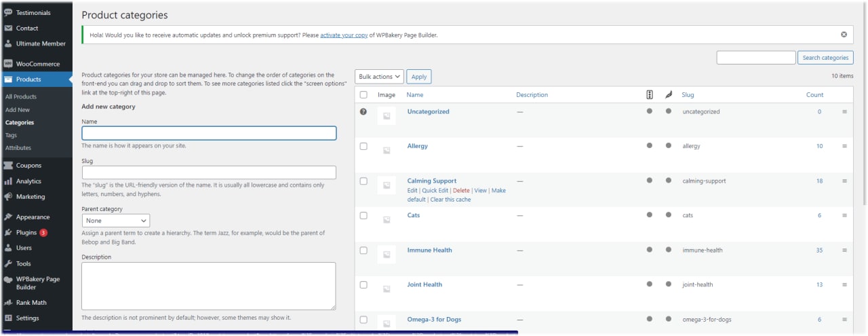Check the Allergy category checkbox
Image resolution: width=868 pixels, height=336 pixels.
coord(363,146)
